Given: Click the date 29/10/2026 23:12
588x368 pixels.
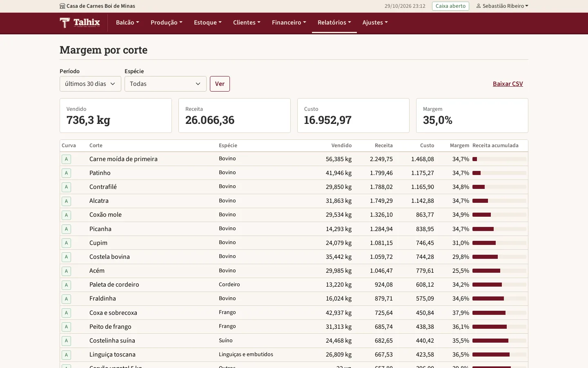Looking at the screenshot, I should (405, 6).
